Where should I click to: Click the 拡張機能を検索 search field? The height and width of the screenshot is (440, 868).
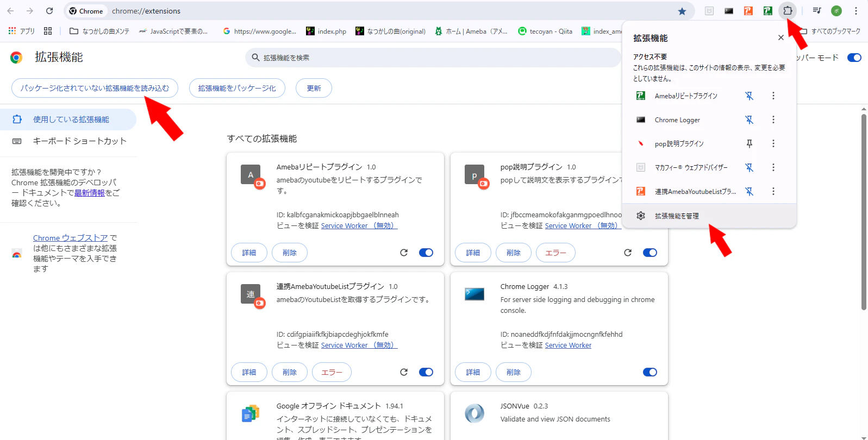(433, 58)
